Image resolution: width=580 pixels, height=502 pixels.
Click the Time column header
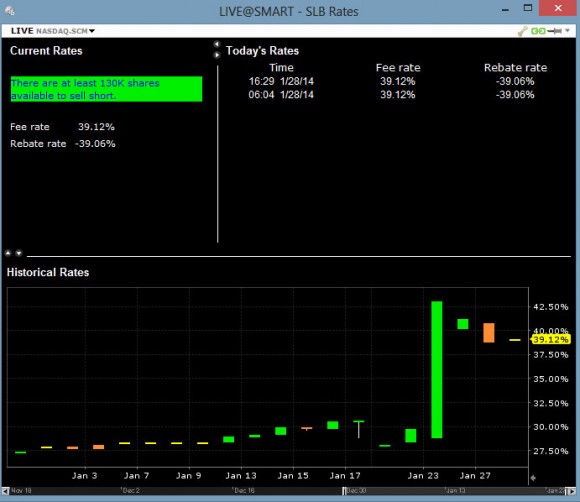tap(281, 68)
